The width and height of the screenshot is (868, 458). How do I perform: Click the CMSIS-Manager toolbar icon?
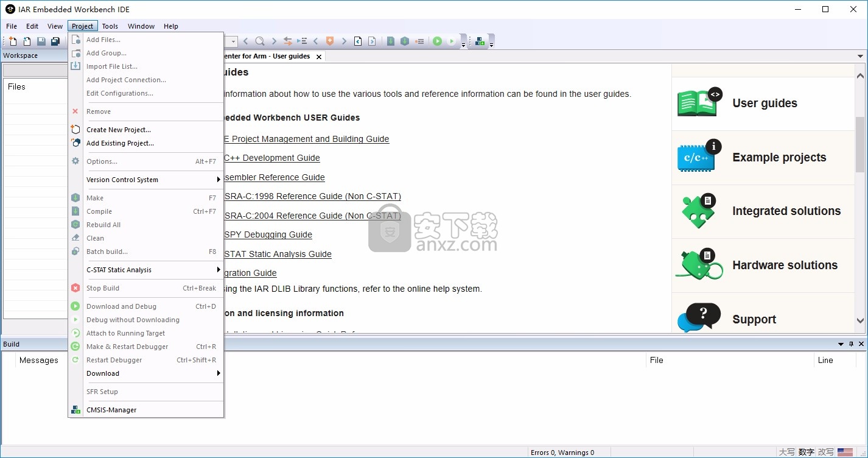[480, 41]
